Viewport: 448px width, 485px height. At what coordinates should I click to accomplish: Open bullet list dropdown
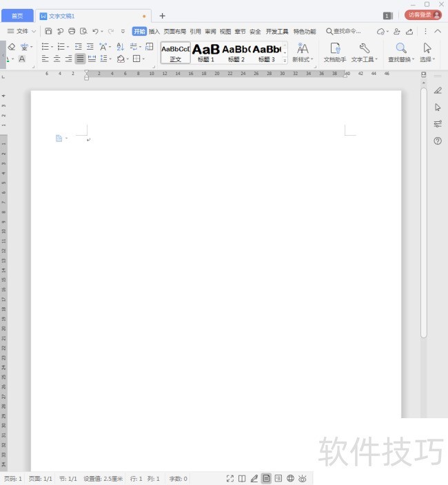click(x=52, y=47)
